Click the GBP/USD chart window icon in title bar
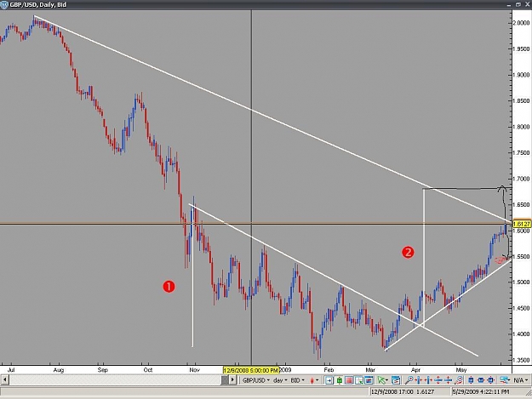The width and height of the screenshot is (532, 399). click(4, 4)
